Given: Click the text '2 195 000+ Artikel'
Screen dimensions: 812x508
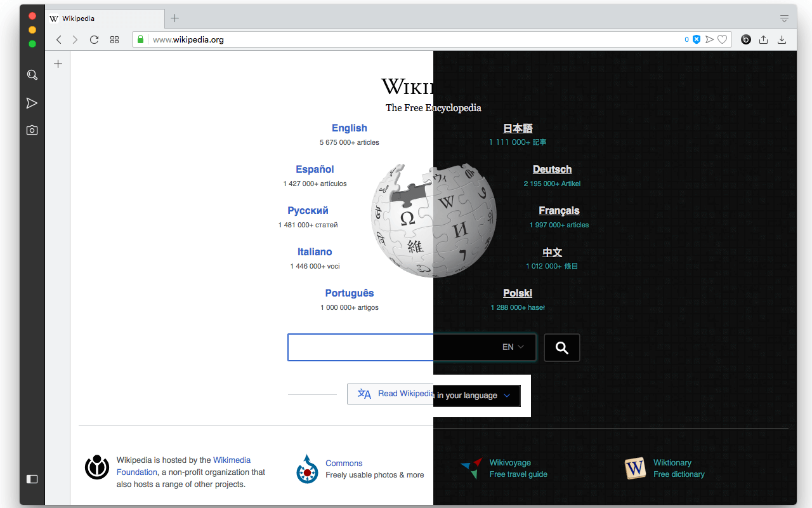Looking at the screenshot, I should click(552, 184).
